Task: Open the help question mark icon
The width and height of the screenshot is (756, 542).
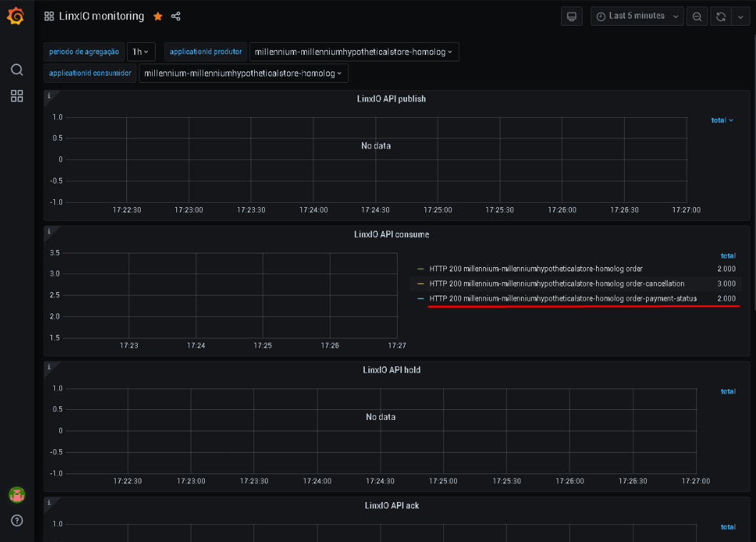Action: click(17, 521)
